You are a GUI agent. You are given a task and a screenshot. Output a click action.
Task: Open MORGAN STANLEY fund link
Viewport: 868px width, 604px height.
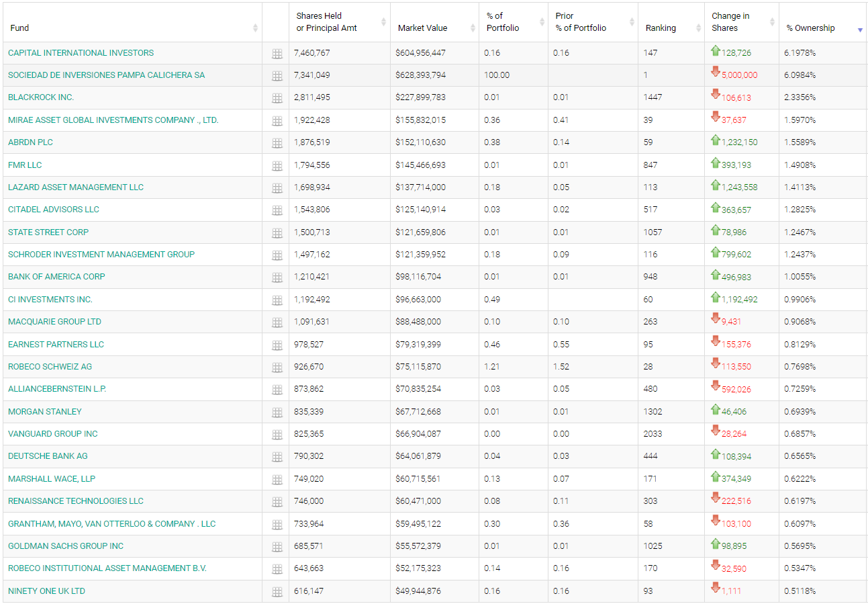click(45, 412)
